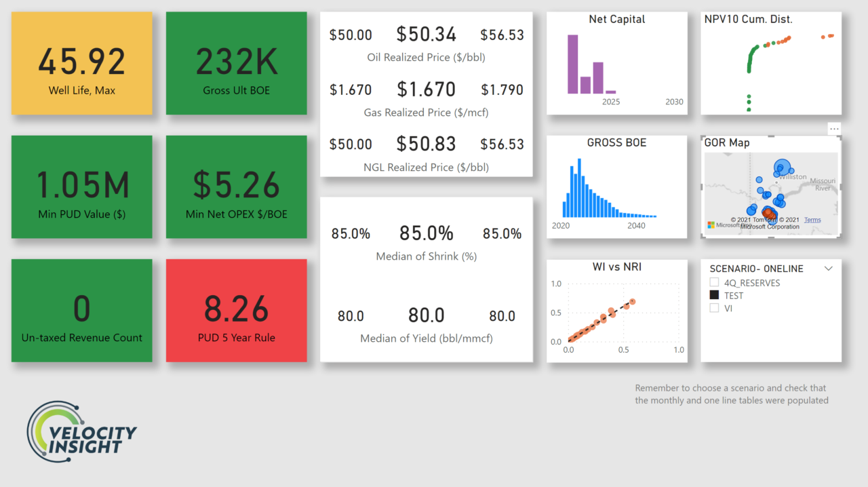
Task: Click the Velocity Insight logo
Action: click(x=82, y=432)
